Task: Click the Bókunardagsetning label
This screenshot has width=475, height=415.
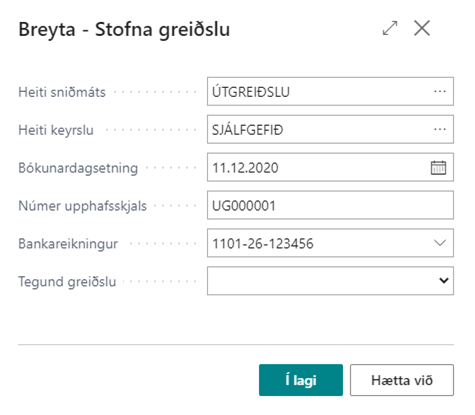Action: click(78, 168)
